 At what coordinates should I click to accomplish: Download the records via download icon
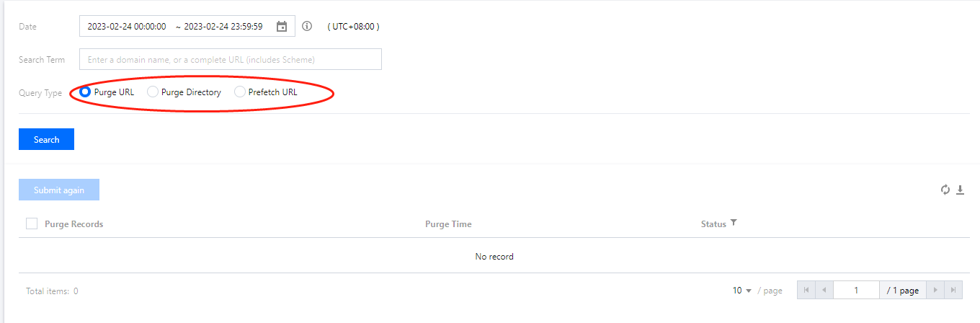[x=960, y=190]
